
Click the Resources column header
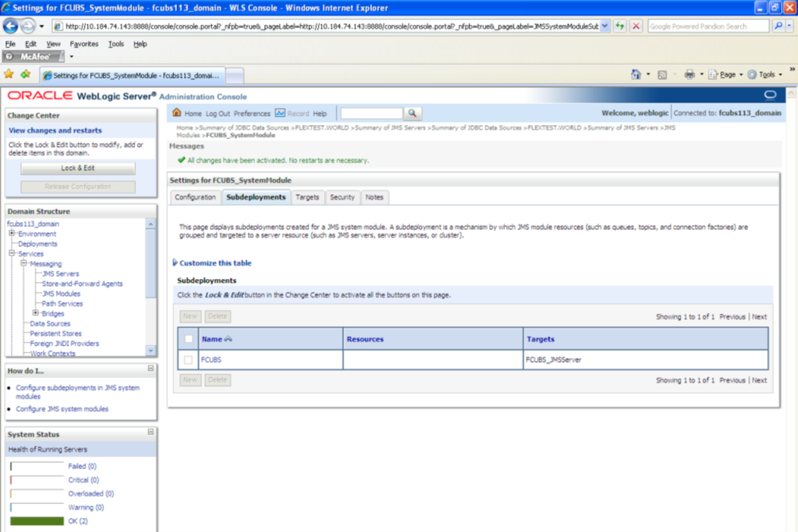(365, 339)
